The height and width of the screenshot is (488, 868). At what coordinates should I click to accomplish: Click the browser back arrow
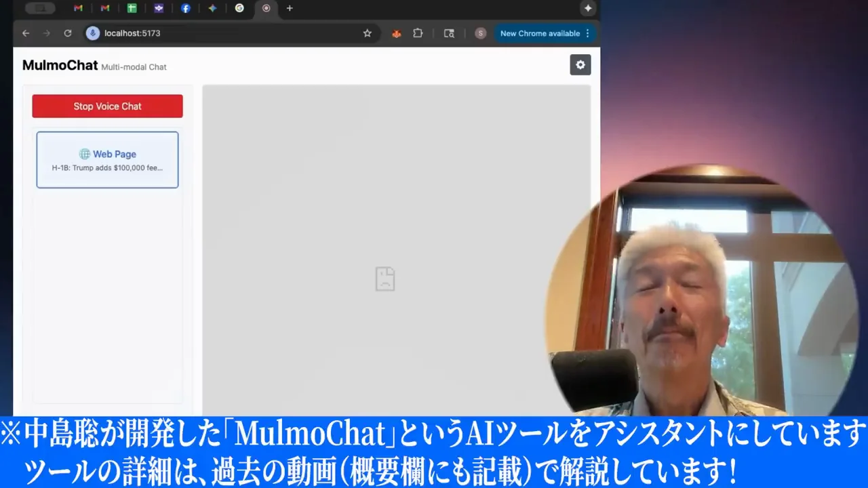(x=26, y=33)
